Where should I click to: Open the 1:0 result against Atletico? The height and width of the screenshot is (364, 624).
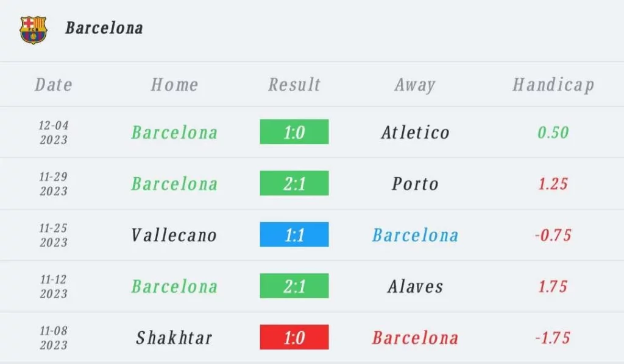click(x=294, y=131)
